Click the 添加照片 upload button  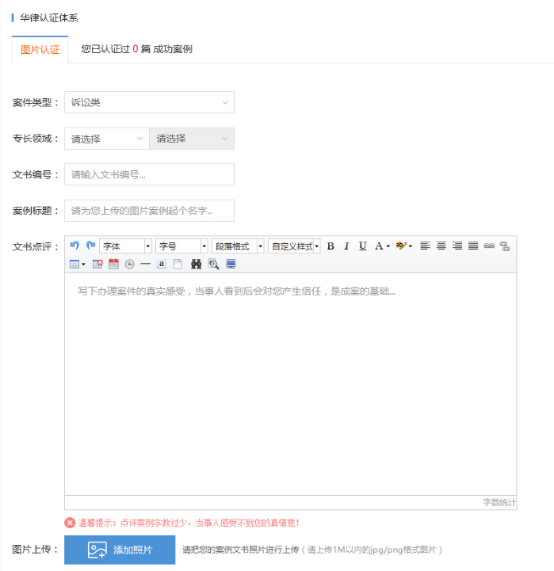click(x=119, y=550)
